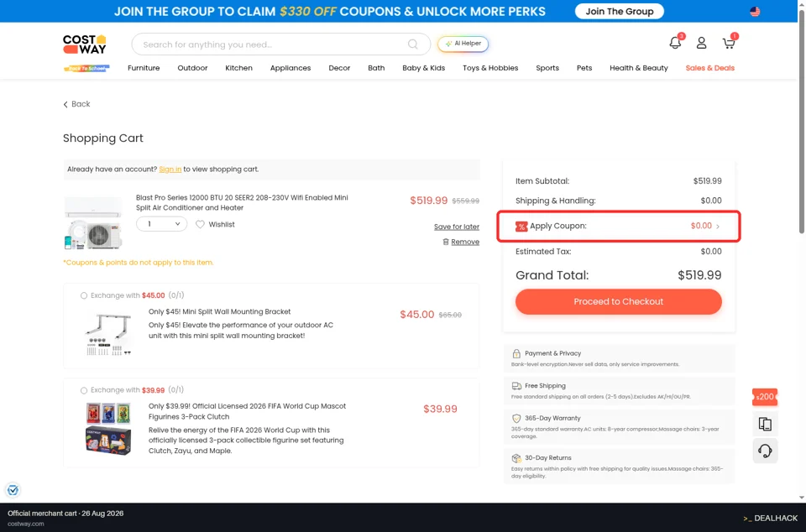This screenshot has width=806, height=532.
Task: Expand Apply Coupon chevron arrow
Action: pos(718,227)
